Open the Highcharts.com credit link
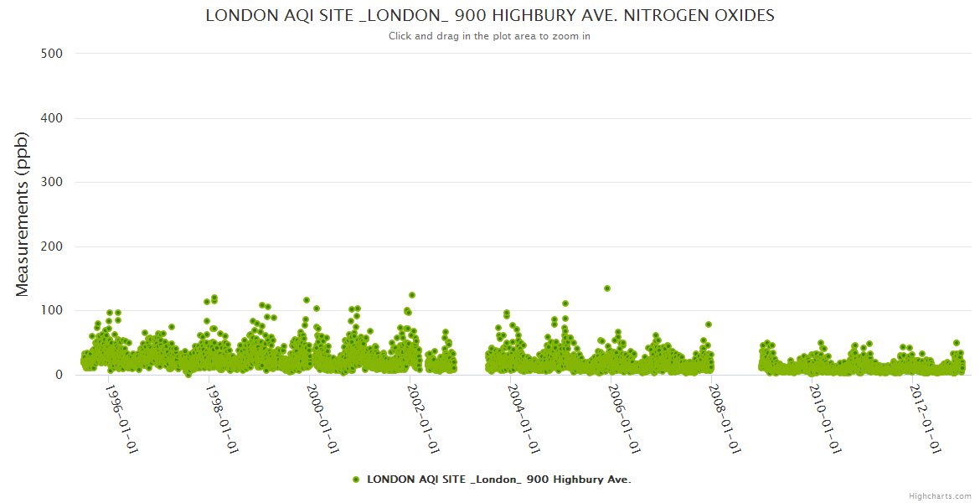 coord(940,495)
